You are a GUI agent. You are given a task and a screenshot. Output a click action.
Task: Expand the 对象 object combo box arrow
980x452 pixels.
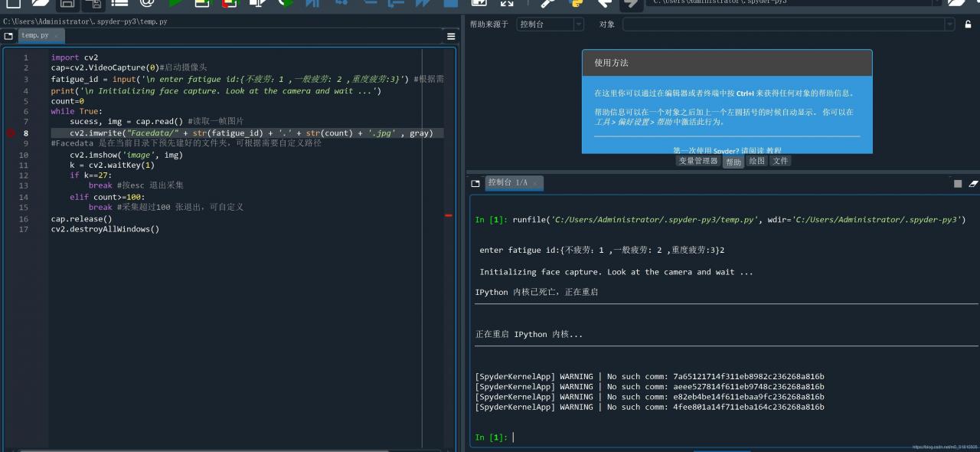point(949,25)
